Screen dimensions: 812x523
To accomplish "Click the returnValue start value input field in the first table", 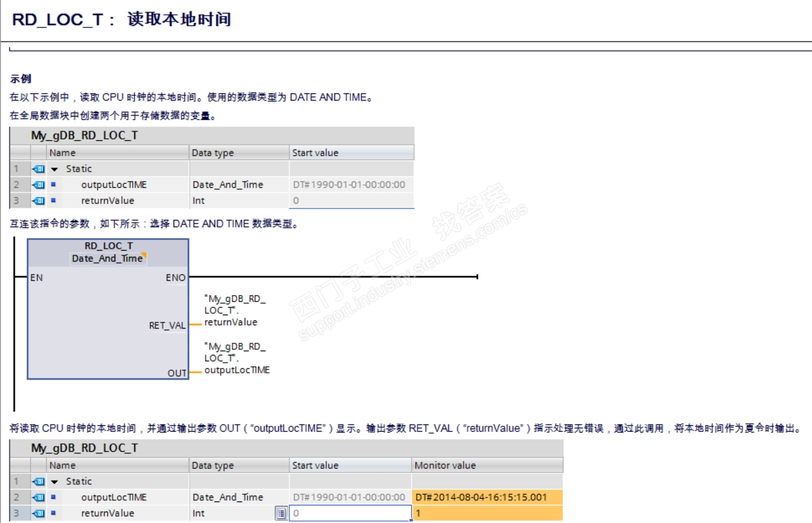I will point(352,200).
